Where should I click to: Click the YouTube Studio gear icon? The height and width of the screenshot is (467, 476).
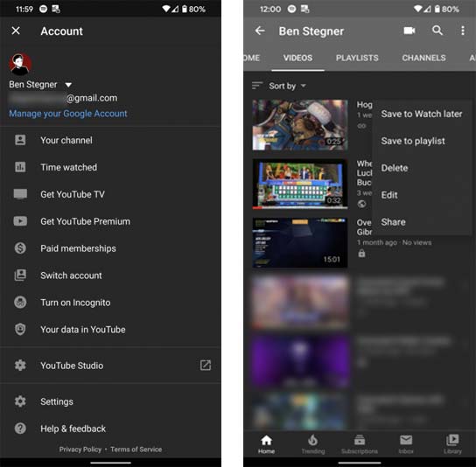point(20,365)
